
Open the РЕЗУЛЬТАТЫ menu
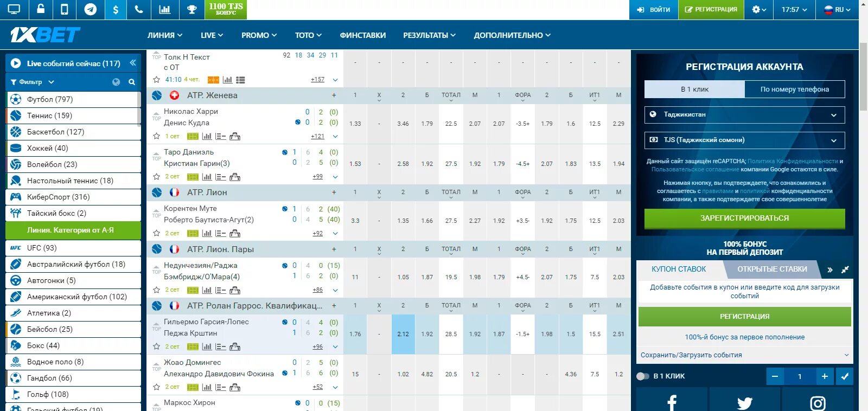[429, 35]
